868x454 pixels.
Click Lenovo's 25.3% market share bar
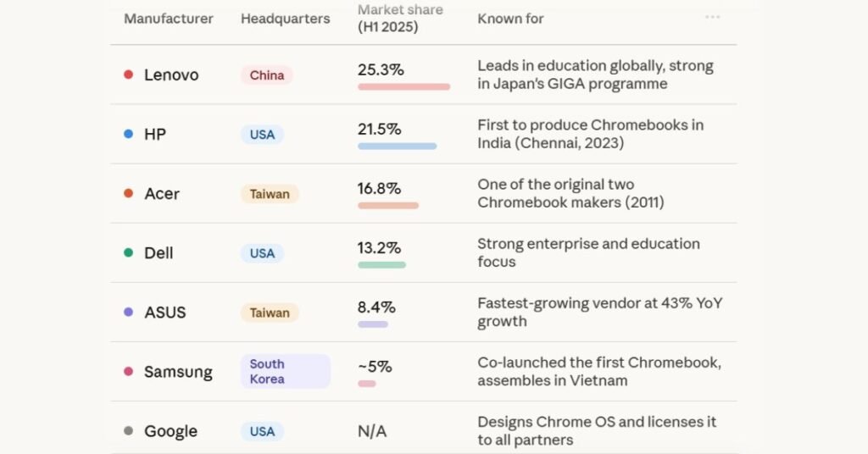pyautogui.click(x=403, y=86)
